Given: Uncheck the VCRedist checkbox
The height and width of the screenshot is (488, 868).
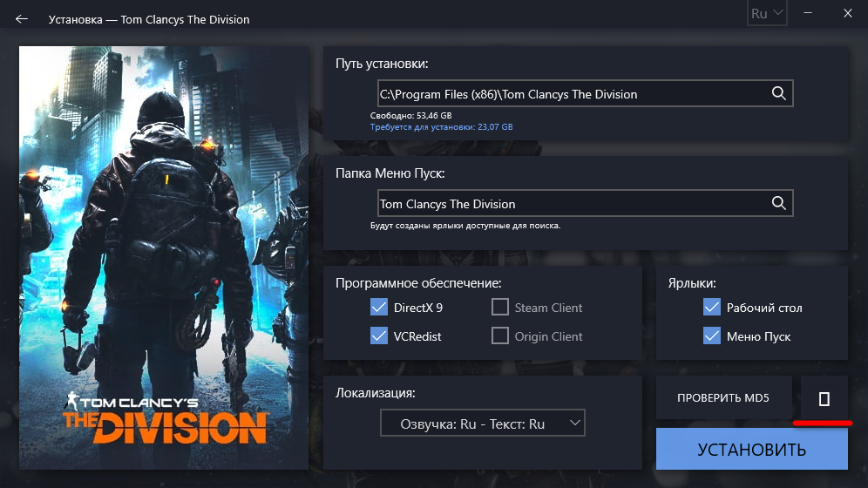Looking at the screenshot, I should [x=378, y=335].
